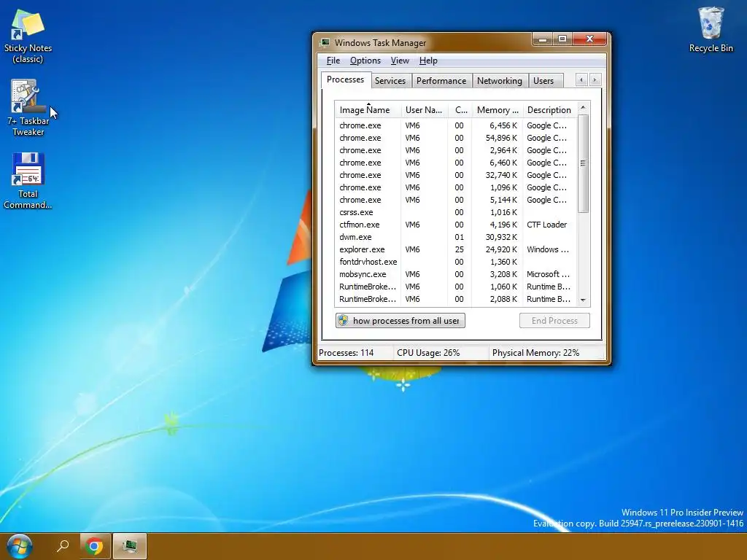The height and width of the screenshot is (560, 747).
Task: Click Physical Memory: 22% status entry
Action: (535, 353)
